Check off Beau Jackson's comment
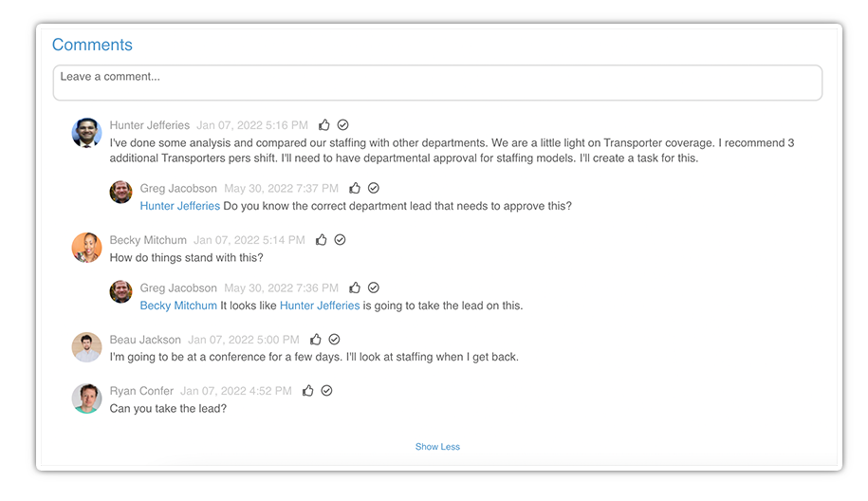The image size is (868, 501). click(x=335, y=340)
